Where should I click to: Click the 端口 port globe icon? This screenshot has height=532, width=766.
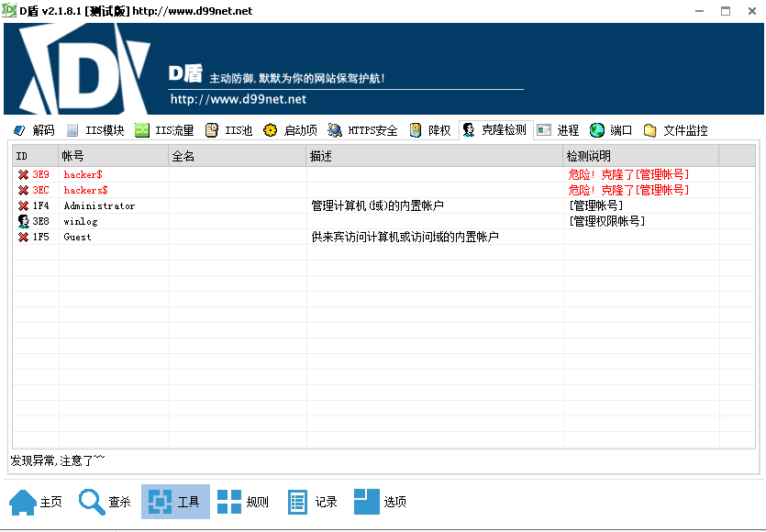click(597, 130)
